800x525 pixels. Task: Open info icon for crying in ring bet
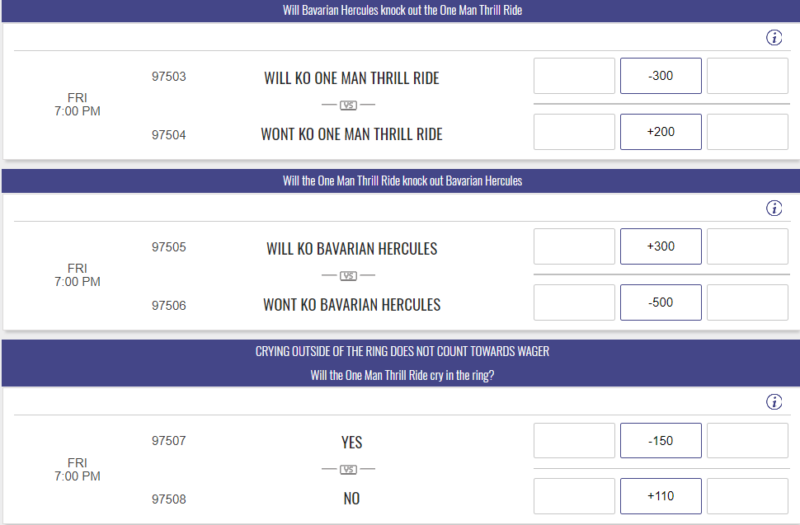coord(774,402)
